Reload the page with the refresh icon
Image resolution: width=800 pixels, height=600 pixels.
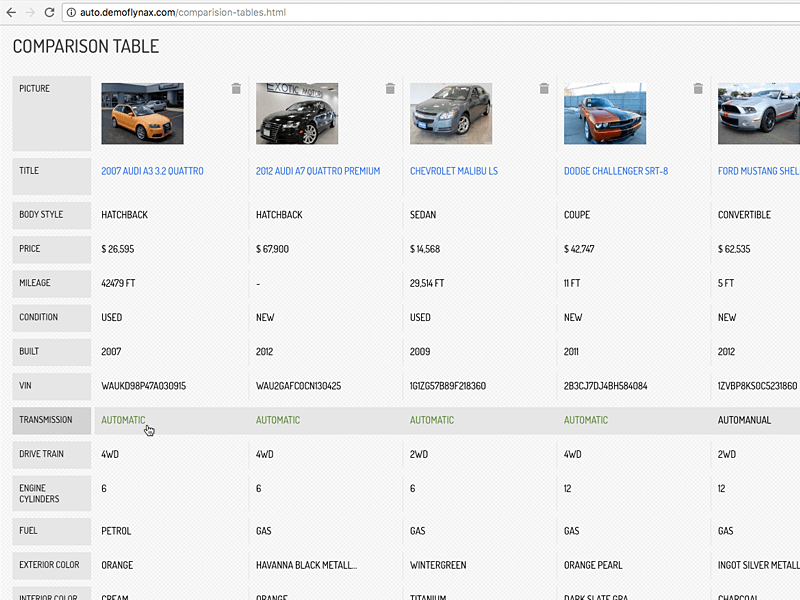pos(49,12)
